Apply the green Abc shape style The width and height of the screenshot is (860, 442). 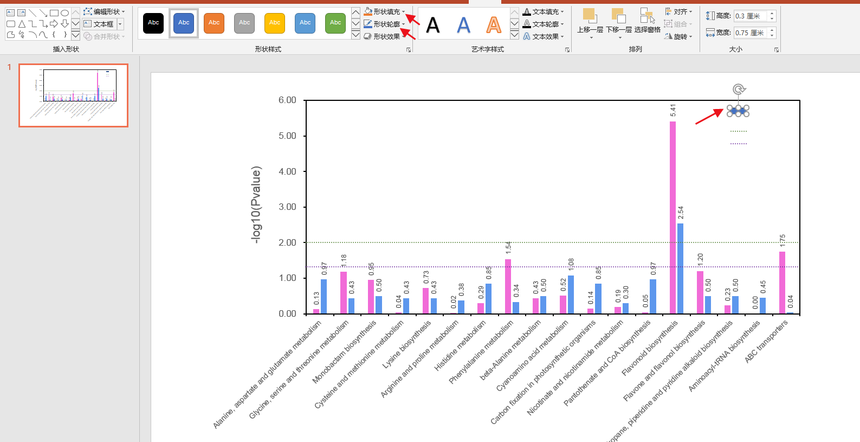coord(336,23)
